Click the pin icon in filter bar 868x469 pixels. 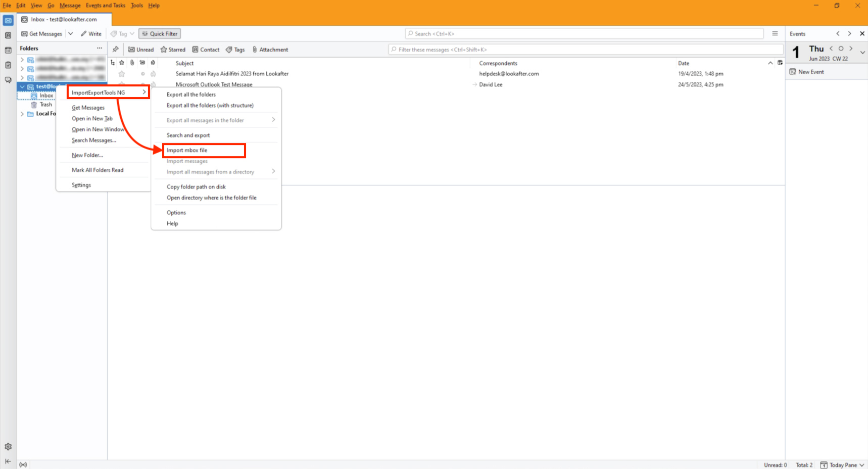point(116,50)
